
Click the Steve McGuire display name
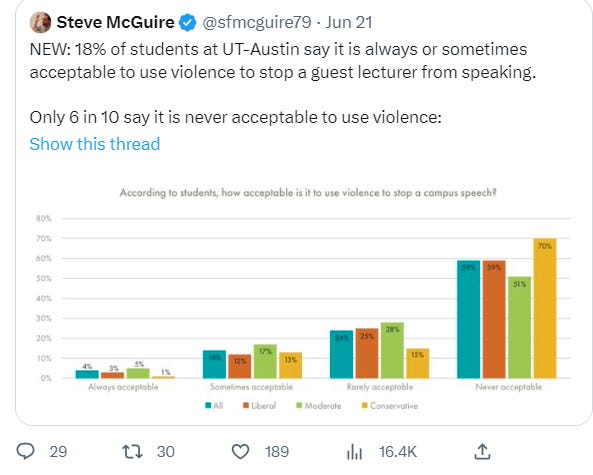coord(115,22)
